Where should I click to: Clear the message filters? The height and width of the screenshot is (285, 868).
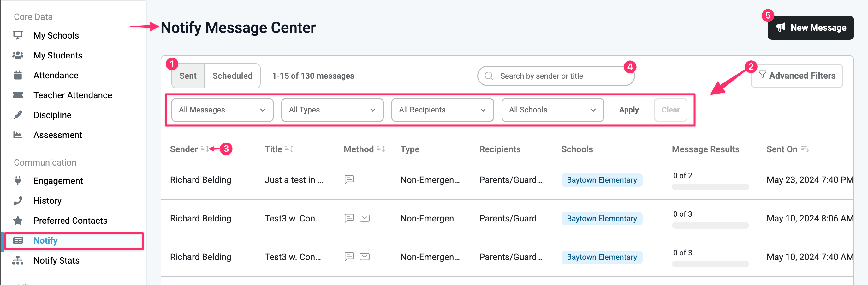click(670, 110)
